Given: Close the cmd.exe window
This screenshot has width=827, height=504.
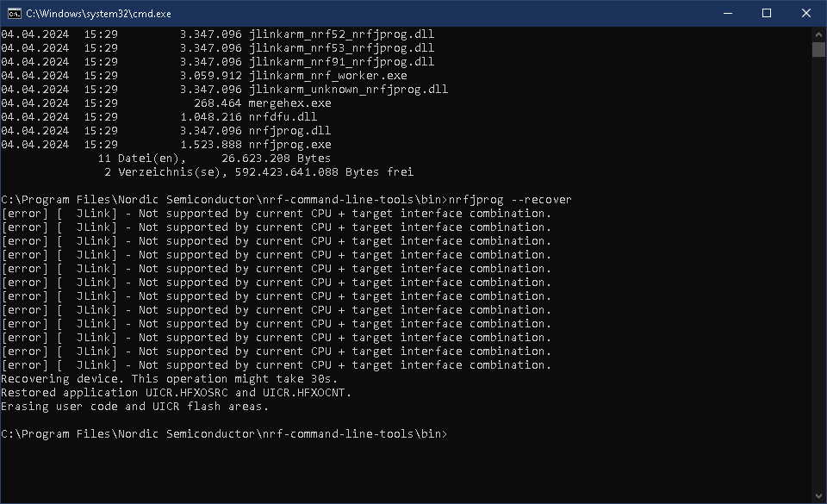Looking at the screenshot, I should point(806,13).
